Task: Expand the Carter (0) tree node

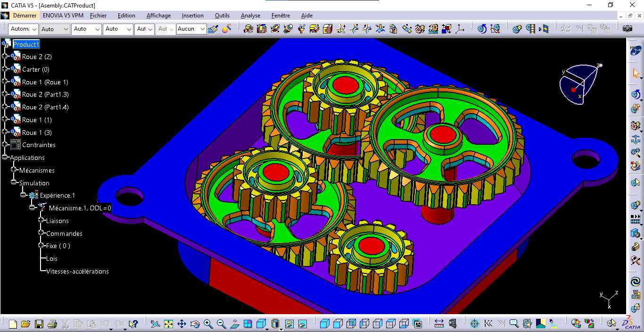Action: click(5, 69)
